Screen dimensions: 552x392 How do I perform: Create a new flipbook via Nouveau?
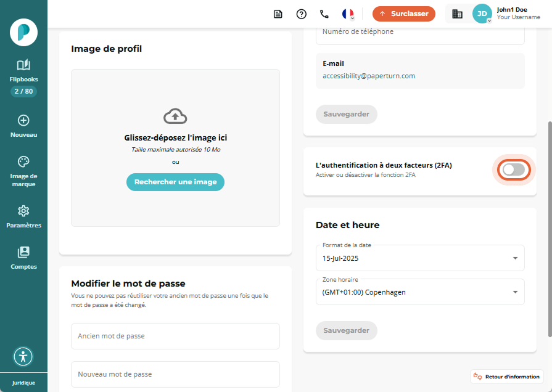click(23, 126)
